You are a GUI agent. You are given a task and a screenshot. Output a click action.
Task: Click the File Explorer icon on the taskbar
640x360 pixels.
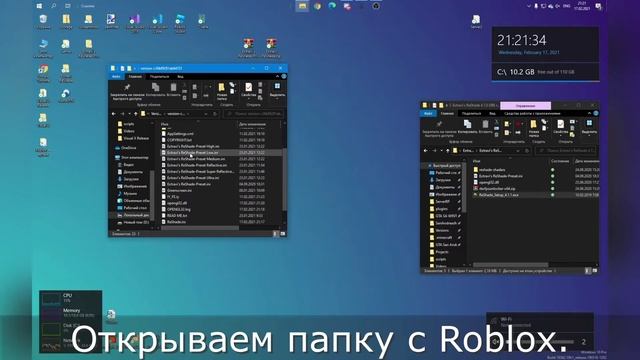(x=302, y=6)
